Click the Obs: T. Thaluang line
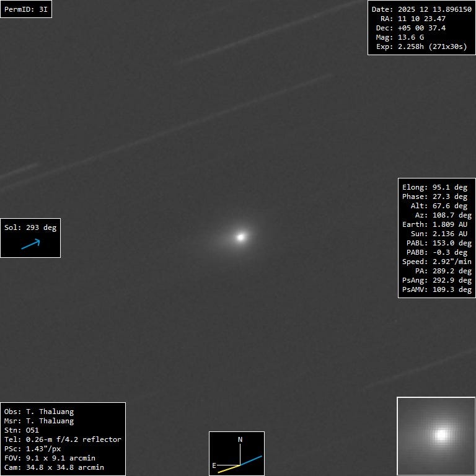Image resolution: width=476 pixels, height=476 pixels. click(x=39, y=412)
